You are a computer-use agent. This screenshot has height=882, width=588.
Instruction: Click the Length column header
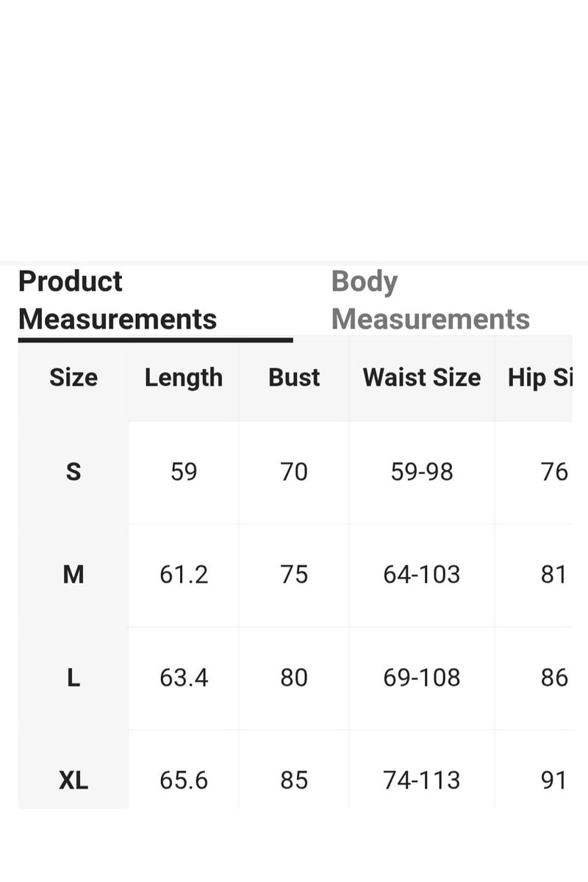[x=184, y=378]
